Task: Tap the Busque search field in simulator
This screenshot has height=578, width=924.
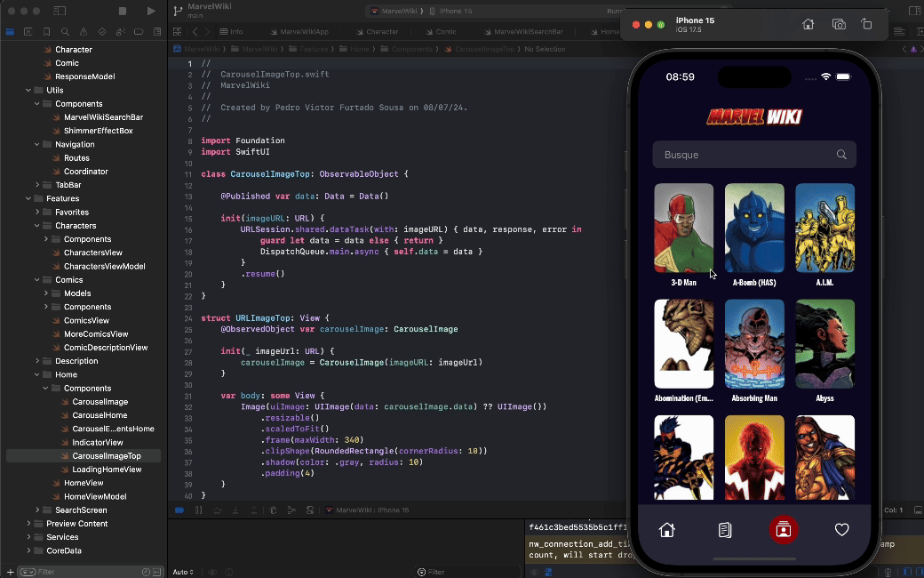Action: click(754, 155)
